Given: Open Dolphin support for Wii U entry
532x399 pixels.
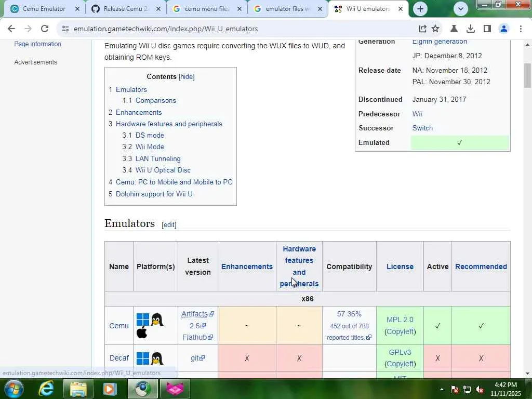Looking at the screenshot, I should pos(151,194).
